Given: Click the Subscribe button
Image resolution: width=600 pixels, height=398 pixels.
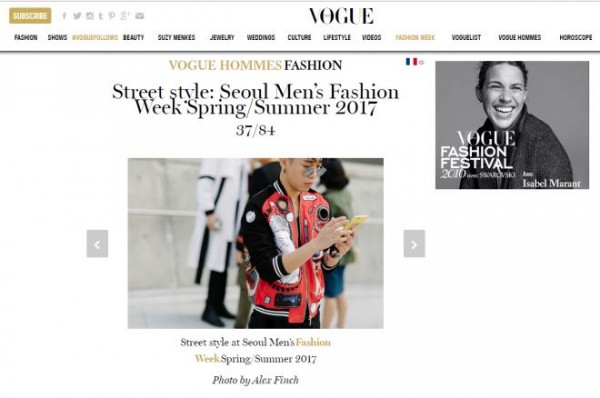Looking at the screenshot, I should [30, 16].
